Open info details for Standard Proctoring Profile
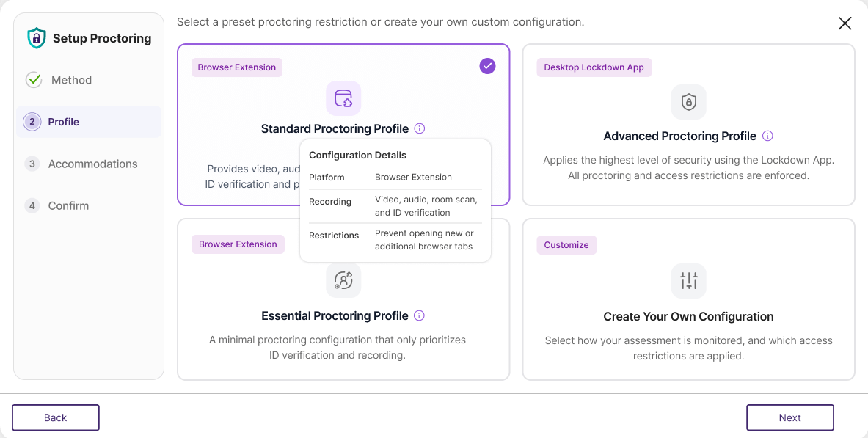868x438 pixels. 419,128
